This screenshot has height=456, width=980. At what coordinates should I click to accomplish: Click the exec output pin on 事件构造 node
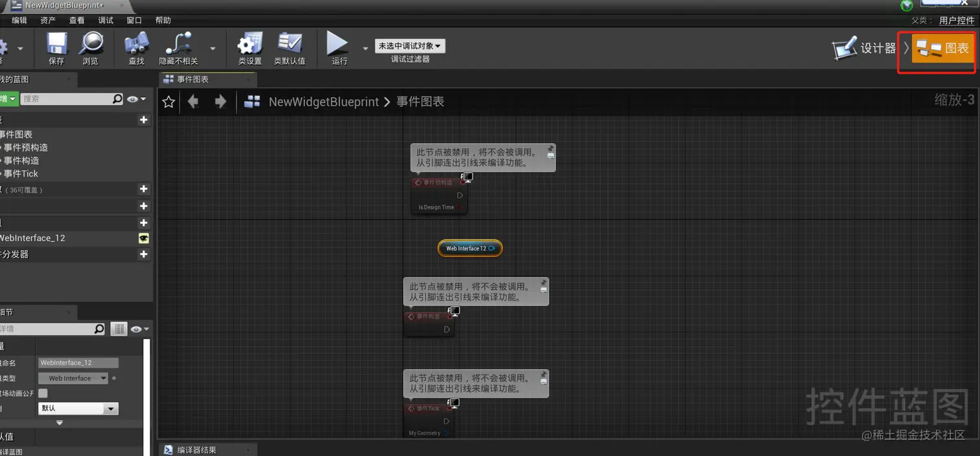pos(447,329)
